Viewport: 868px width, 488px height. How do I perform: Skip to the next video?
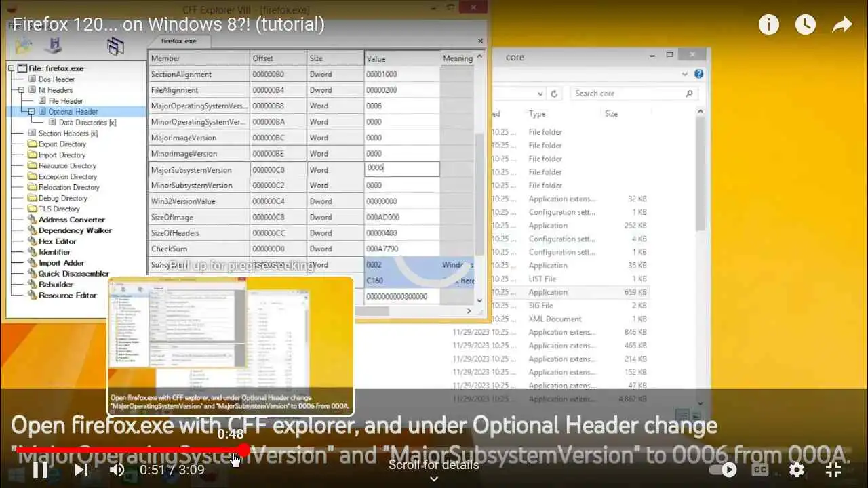81,469
